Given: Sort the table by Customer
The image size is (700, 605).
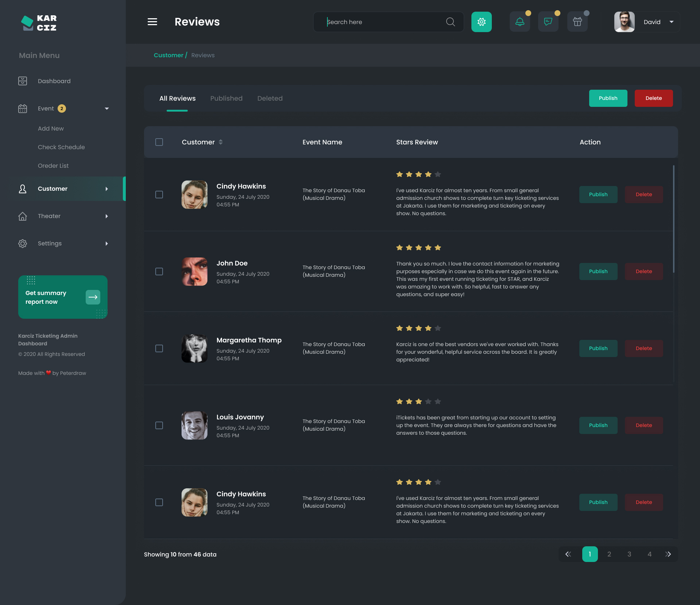Looking at the screenshot, I should [221, 142].
